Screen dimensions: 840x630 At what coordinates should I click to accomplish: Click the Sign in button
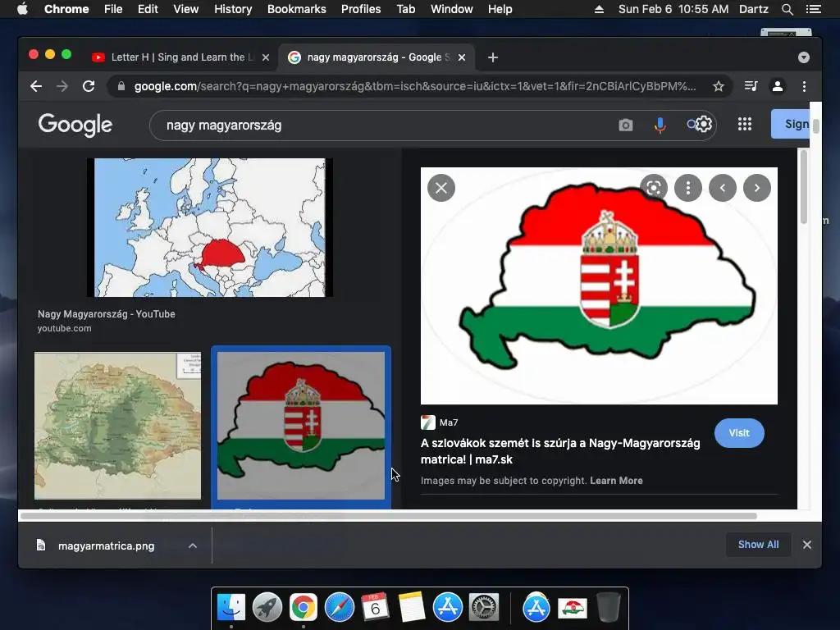(791, 125)
